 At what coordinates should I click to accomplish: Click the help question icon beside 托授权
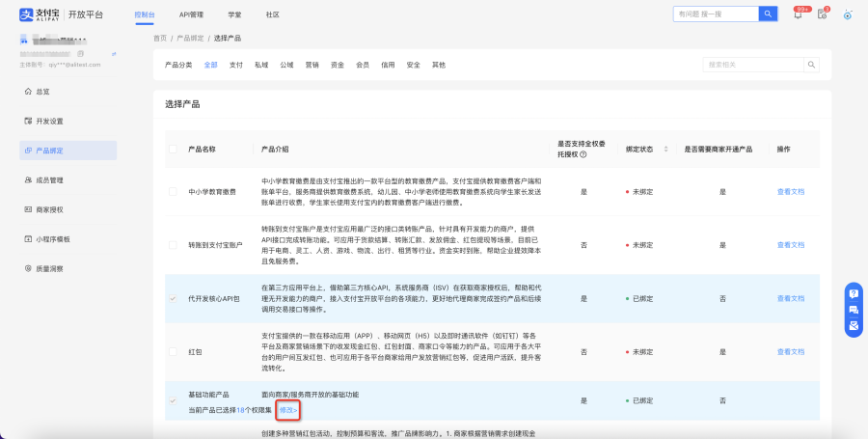583,155
